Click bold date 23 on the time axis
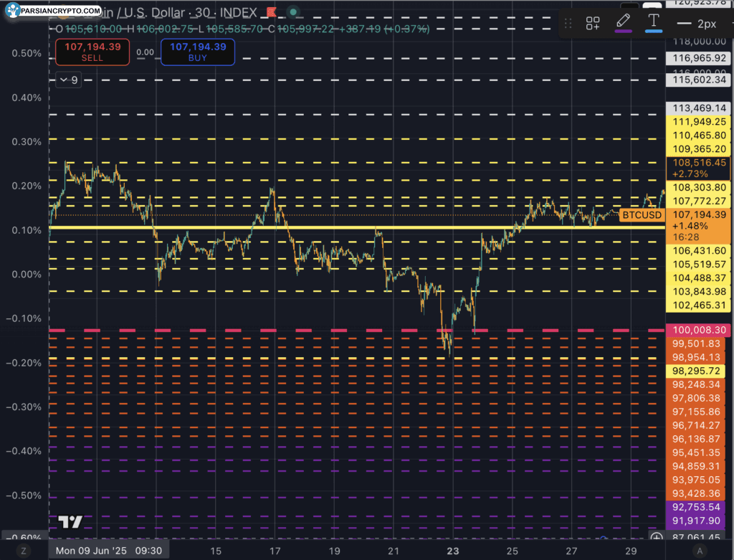734x560 pixels. pyautogui.click(x=453, y=551)
